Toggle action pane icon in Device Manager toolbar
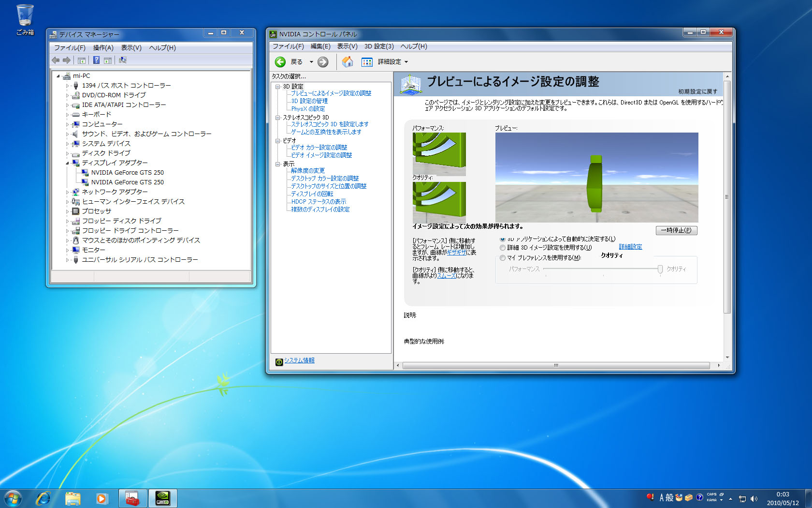 click(108, 60)
